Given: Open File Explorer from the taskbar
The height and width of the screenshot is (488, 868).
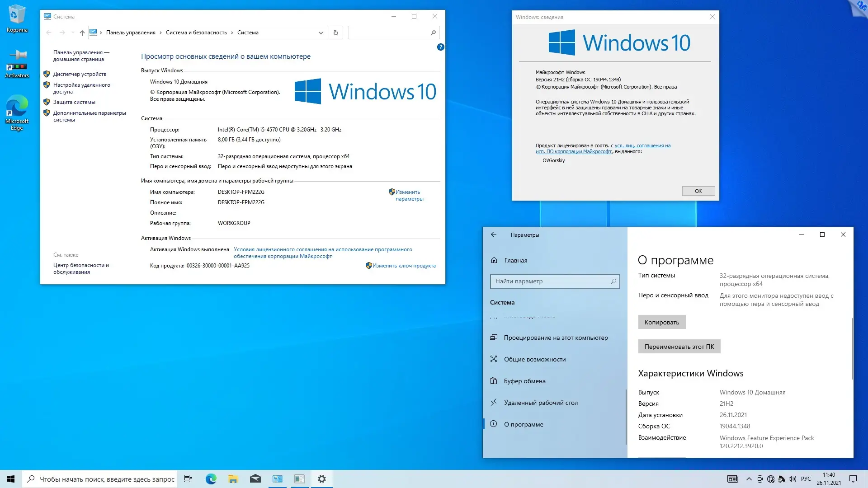Looking at the screenshot, I should 233,479.
